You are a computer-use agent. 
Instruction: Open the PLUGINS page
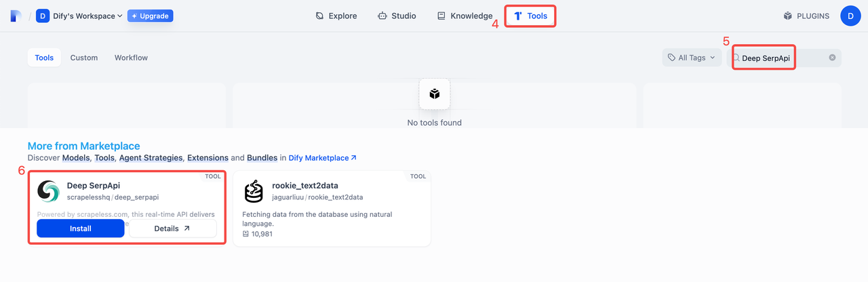point(806,16)
